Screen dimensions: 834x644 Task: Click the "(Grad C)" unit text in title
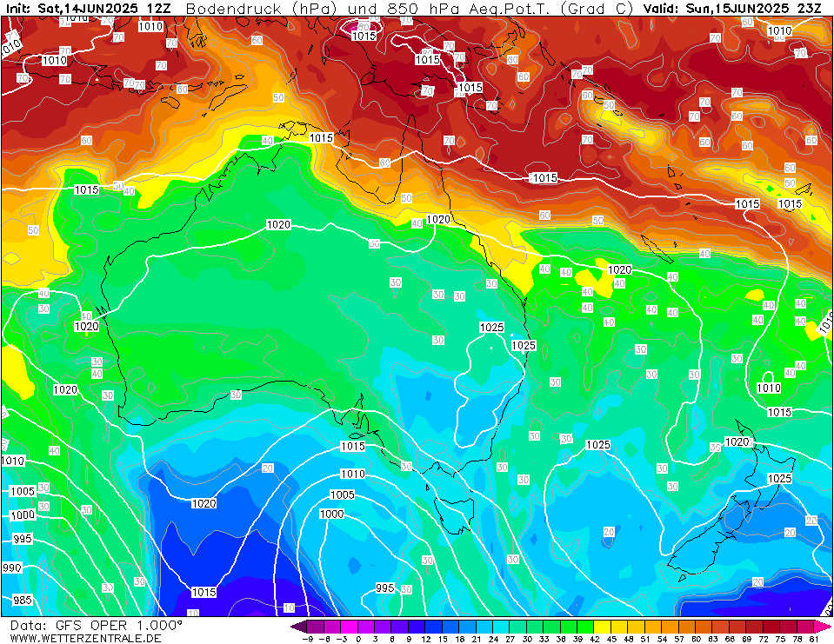pyautogui.click(x=597, y=9)
